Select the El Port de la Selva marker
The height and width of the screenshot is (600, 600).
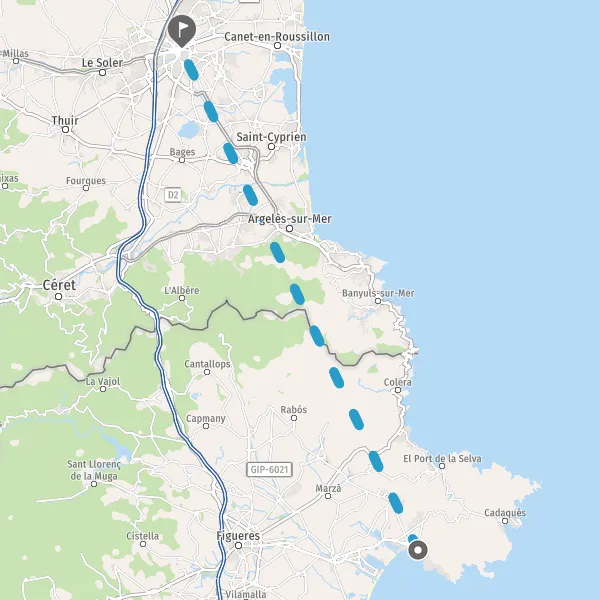(442, 466)
